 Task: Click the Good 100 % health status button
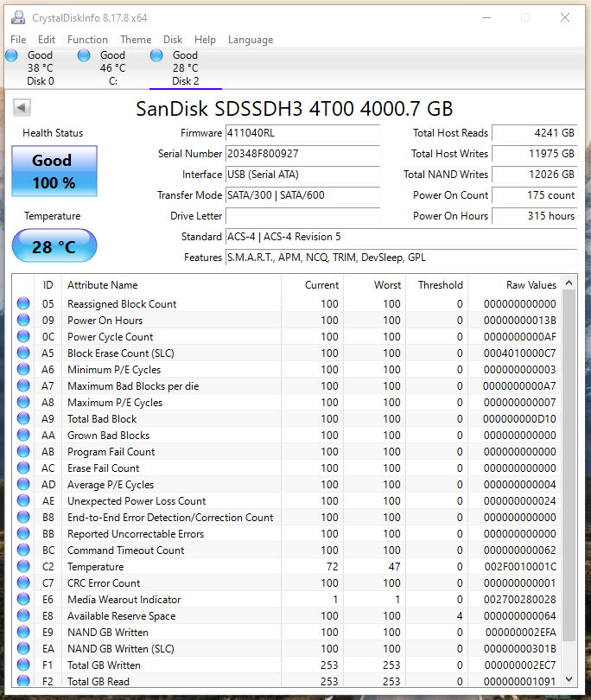54,171
